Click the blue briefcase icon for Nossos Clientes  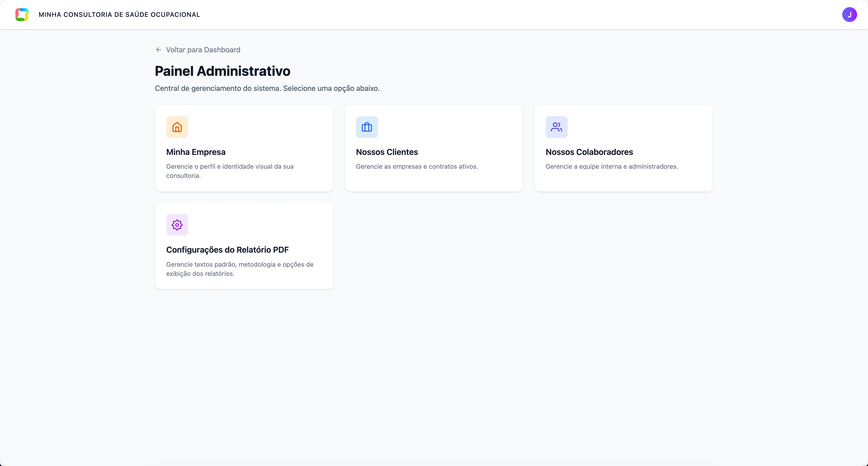point(367,127)
